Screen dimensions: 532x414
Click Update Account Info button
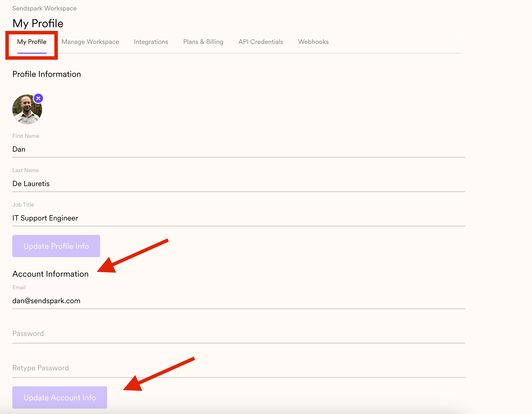click(60, 398)
